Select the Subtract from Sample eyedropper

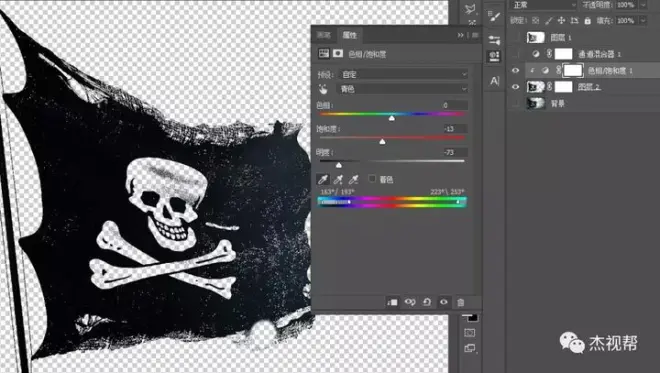pos(354,180)
